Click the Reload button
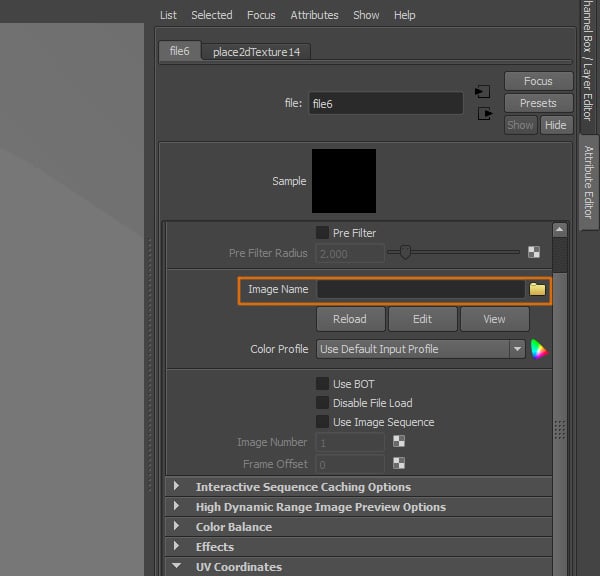The image size is (600, 576). [349, 319]
